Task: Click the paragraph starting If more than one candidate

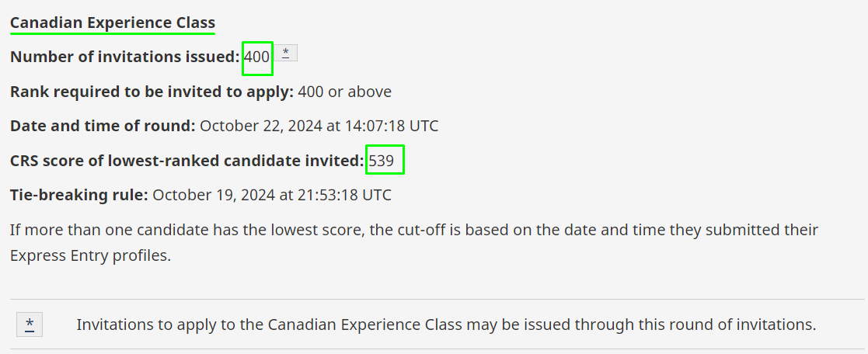Action: point(414,243)
